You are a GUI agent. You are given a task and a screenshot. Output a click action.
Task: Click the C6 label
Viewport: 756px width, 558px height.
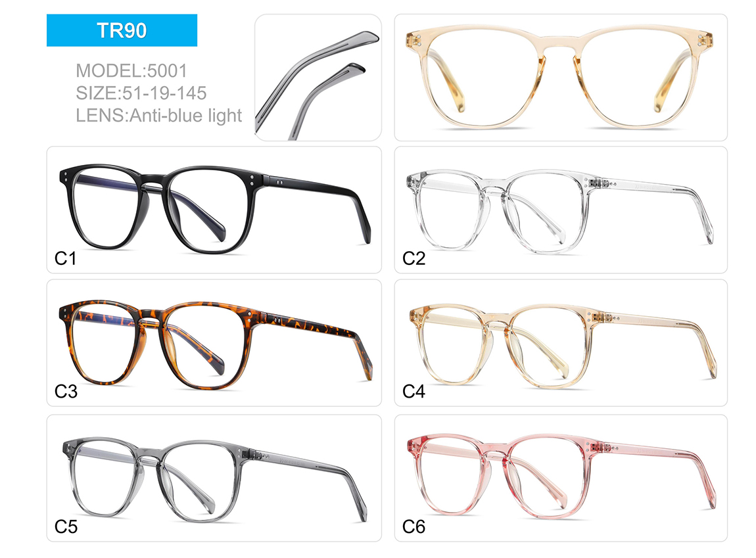click(x=413, y=526)
